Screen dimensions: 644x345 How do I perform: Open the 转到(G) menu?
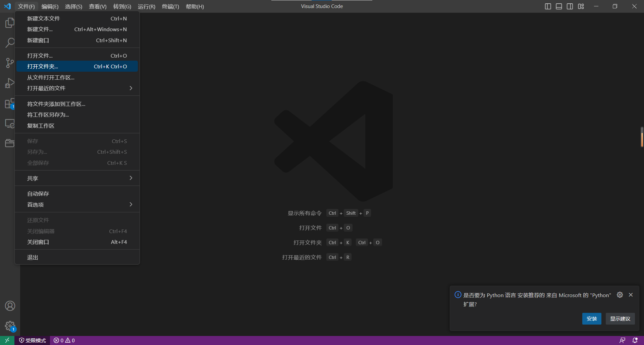coord(122,6)
